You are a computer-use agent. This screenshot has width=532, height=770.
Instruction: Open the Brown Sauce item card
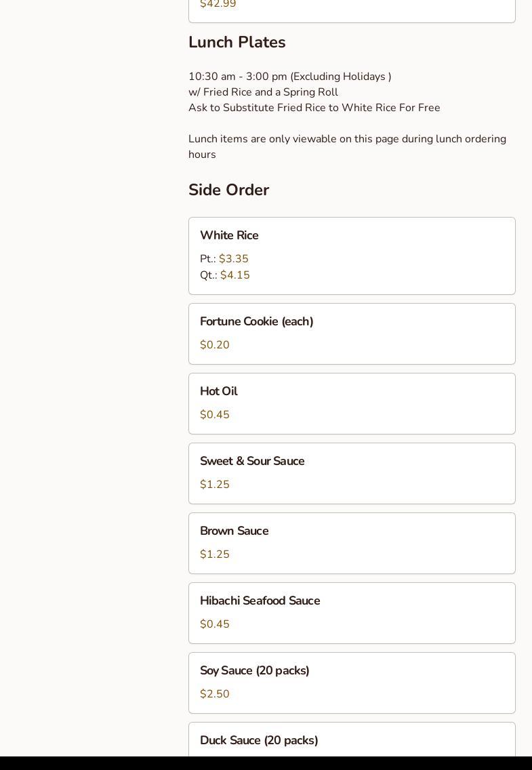tap(352, 543)
